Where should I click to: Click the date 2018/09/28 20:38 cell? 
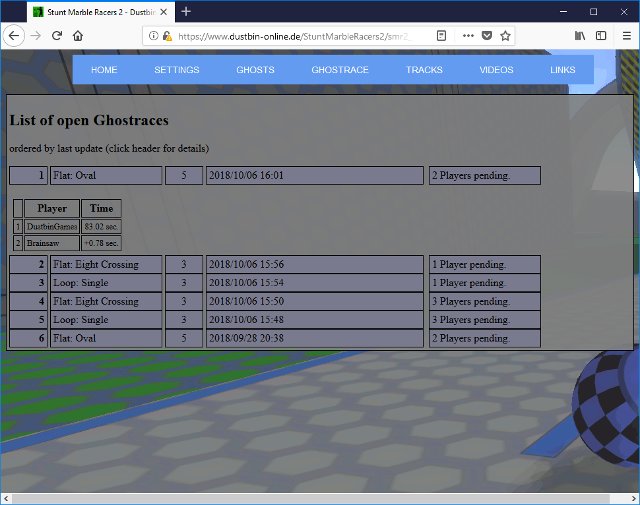315,338
